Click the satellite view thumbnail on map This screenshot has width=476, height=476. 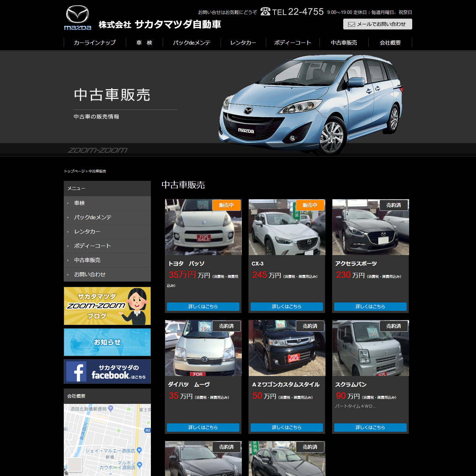click(x=74, y=465)
